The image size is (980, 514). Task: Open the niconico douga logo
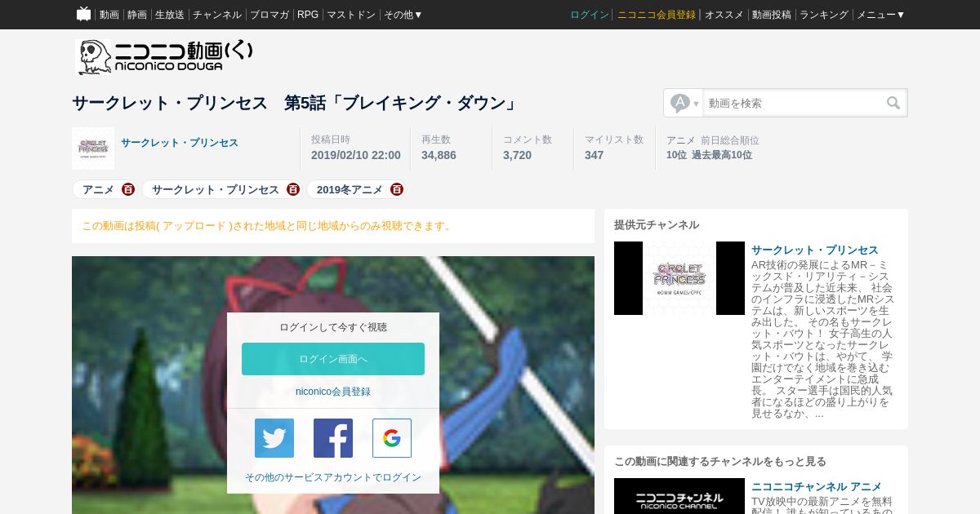(165, 57)
